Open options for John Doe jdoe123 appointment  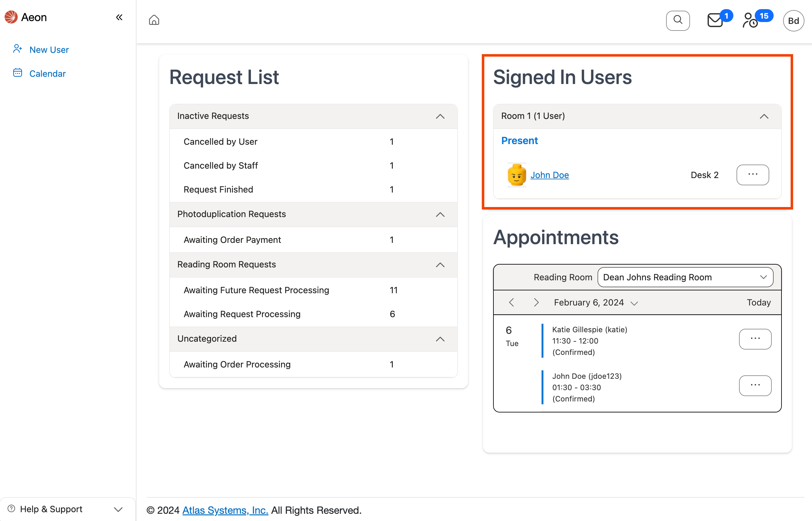[755, 385]
